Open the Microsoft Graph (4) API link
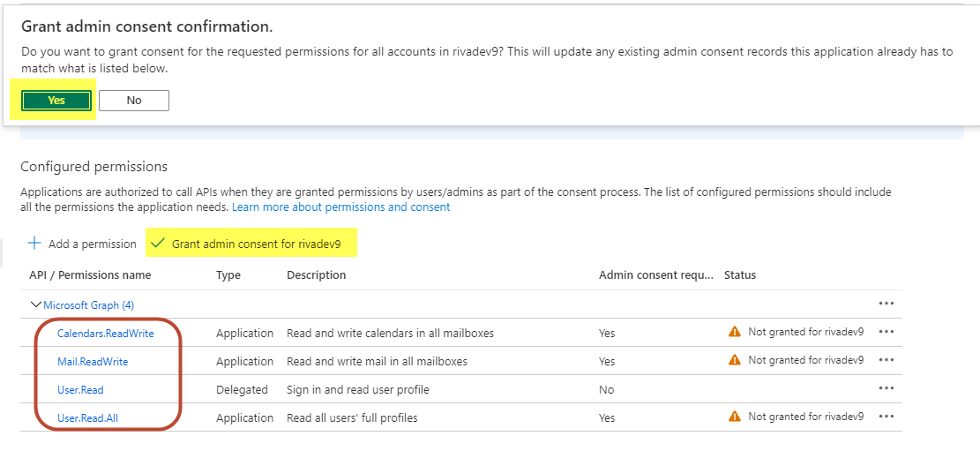The image size is (980, 466). point(88,304)
